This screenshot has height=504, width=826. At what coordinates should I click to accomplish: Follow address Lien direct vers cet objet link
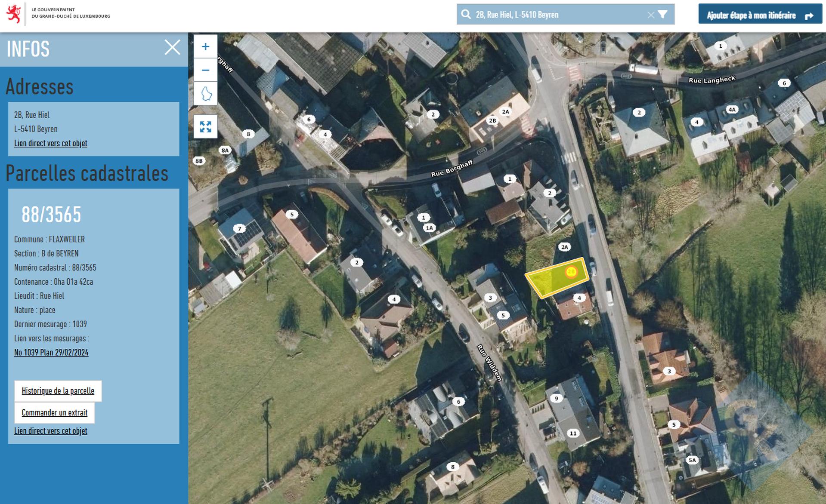point(51,143)
